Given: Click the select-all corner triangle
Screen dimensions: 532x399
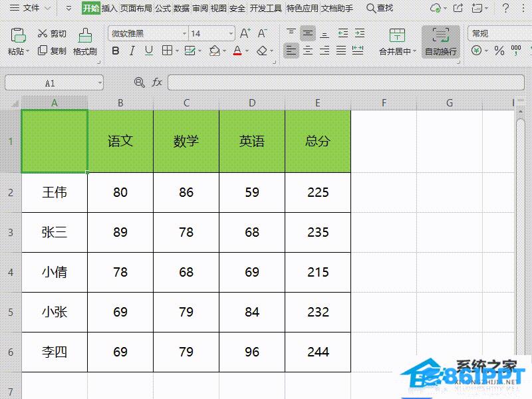Looking at the screenshot, I should tap(13, 103).
